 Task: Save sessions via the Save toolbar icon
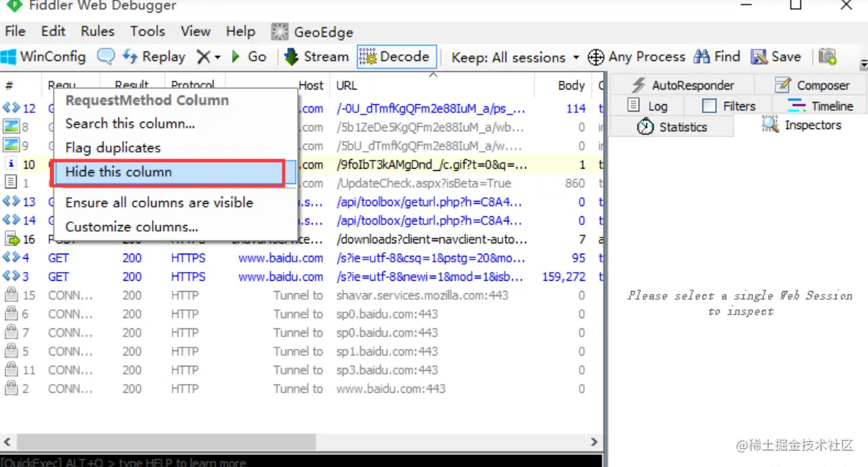(776, 56)
